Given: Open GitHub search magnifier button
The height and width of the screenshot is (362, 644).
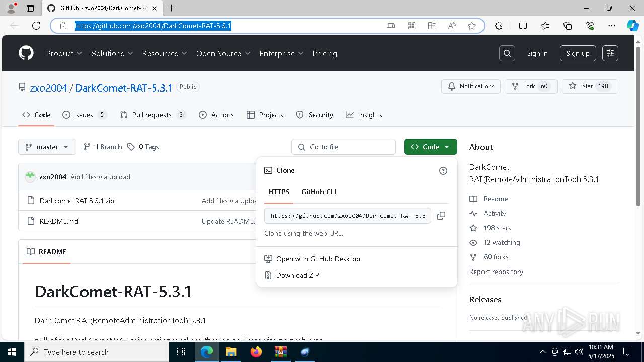Looking at the screenshot, I should click(507, 53).
